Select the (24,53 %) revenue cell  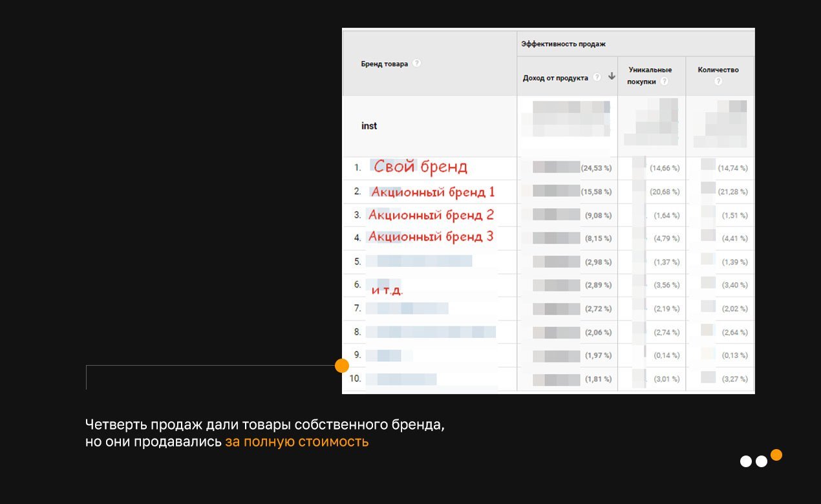pos(596,168)
